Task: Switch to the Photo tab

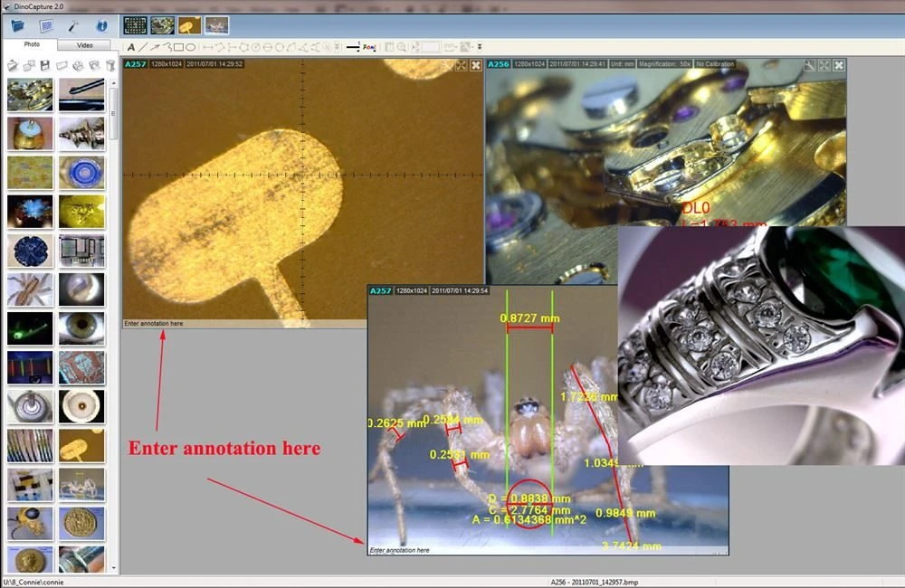Action: click(x=32, y=44)
